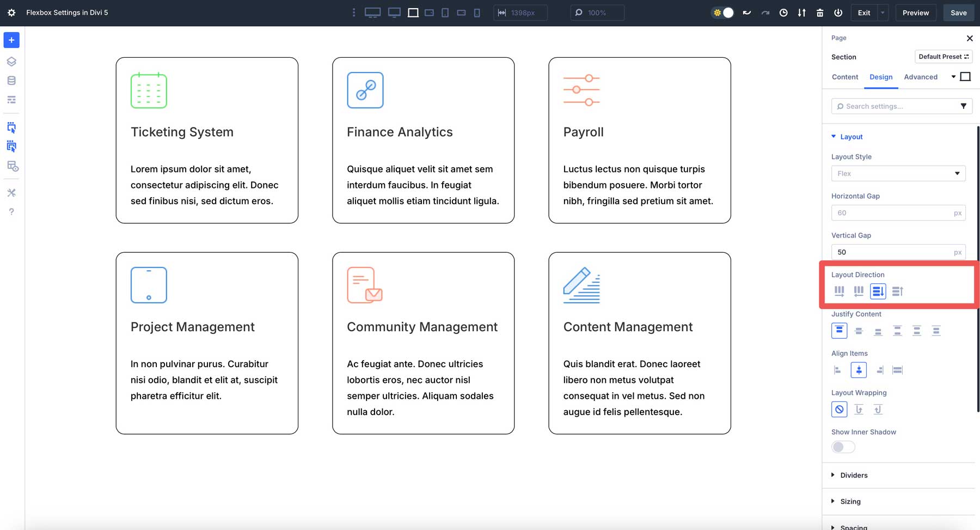Select the column reverse layout direction icon
The width and height of the screenshot is (980, 530).
(897, 291)
